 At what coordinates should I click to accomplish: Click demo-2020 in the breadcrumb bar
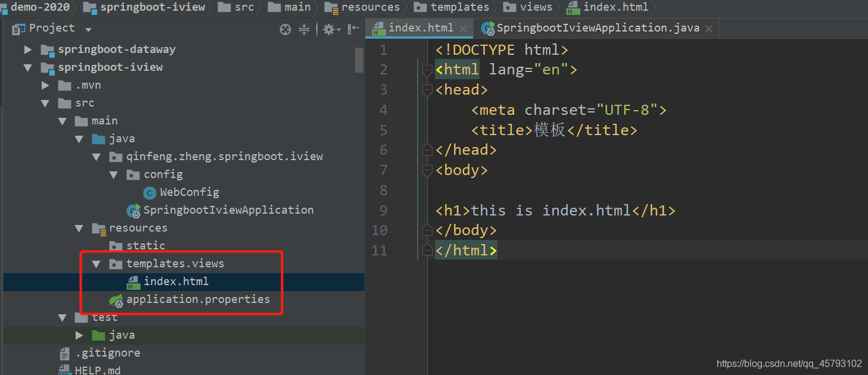click(x=40, y=7)
